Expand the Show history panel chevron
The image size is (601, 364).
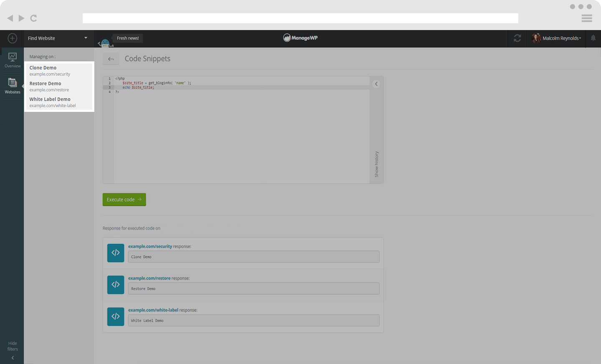[376, 84]
